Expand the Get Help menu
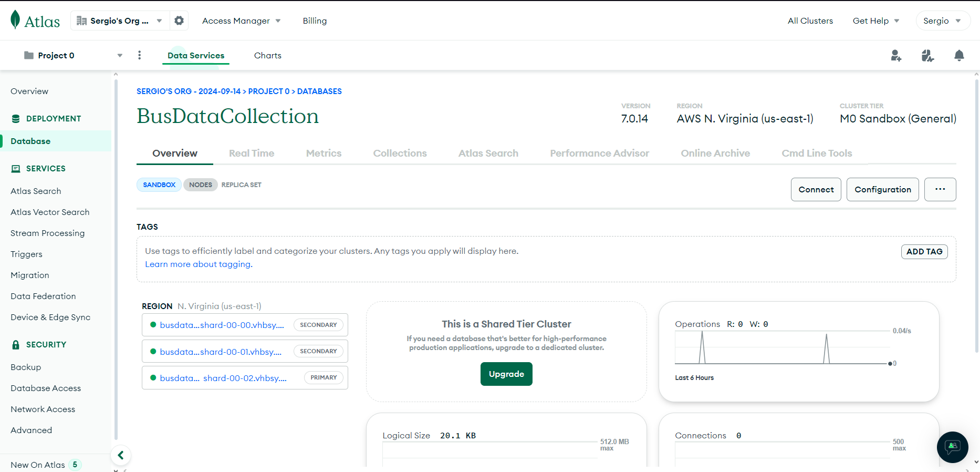 click(x=876, y=20)
